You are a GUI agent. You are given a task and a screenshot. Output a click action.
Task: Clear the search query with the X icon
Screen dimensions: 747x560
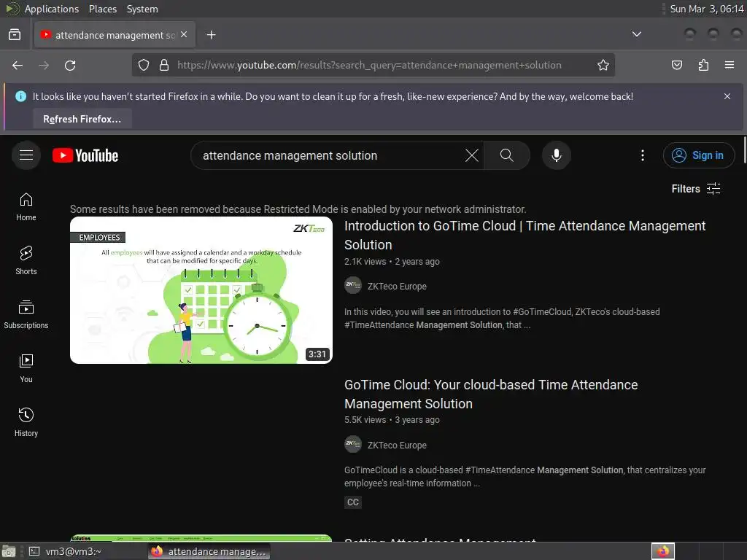pyautogui.click(x=472, y=155)
